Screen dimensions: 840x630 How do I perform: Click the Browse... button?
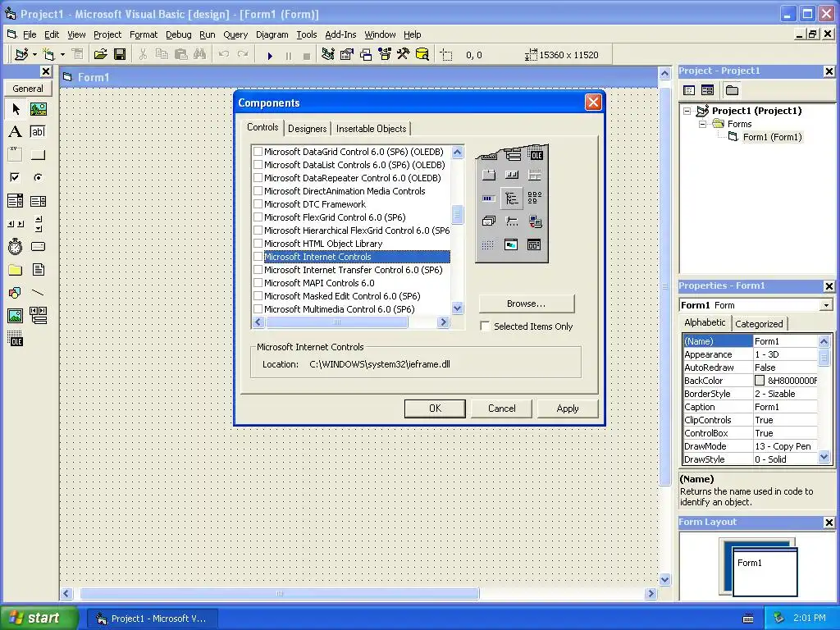527,304
